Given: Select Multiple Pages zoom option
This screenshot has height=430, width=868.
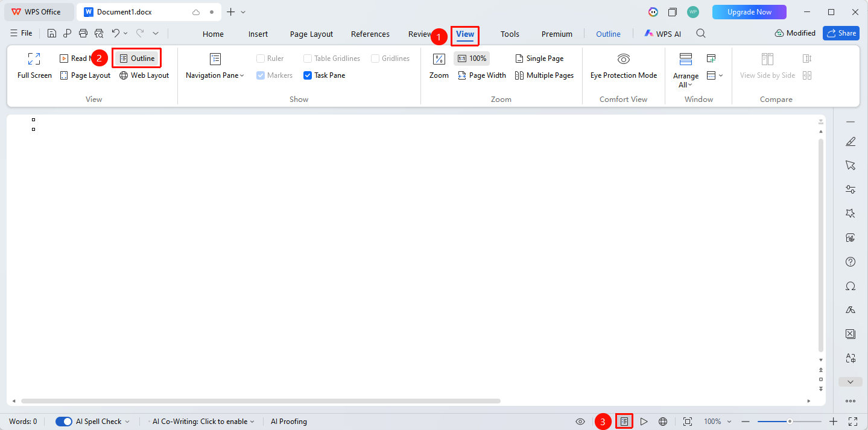Looking at the screenshot, I should pos(544,75).
